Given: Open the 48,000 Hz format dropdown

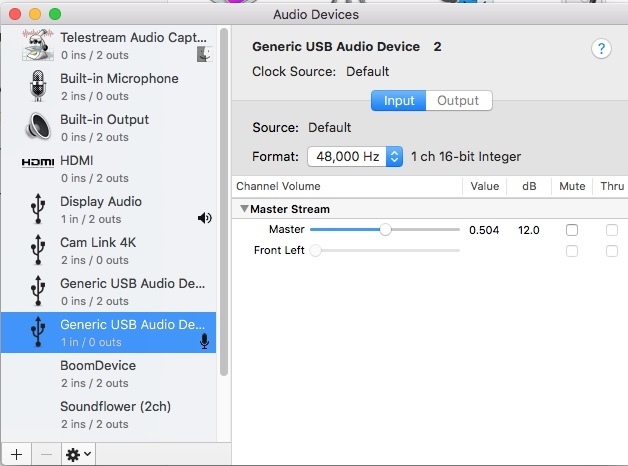Looking at the screenshot, I should point(355,157).
